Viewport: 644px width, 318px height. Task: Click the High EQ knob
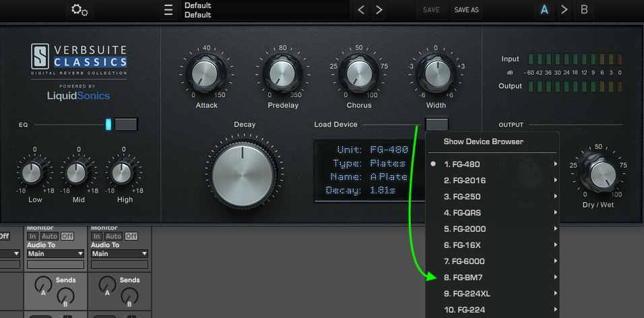[x=121, y=173]
